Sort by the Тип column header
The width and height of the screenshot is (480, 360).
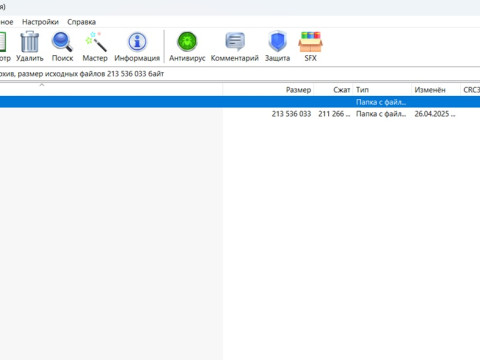click(362, 90)
